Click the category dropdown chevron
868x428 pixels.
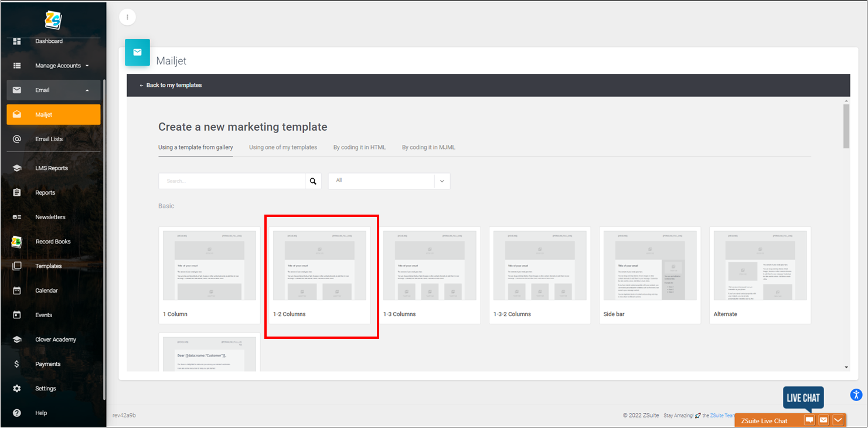coord(442,181)
